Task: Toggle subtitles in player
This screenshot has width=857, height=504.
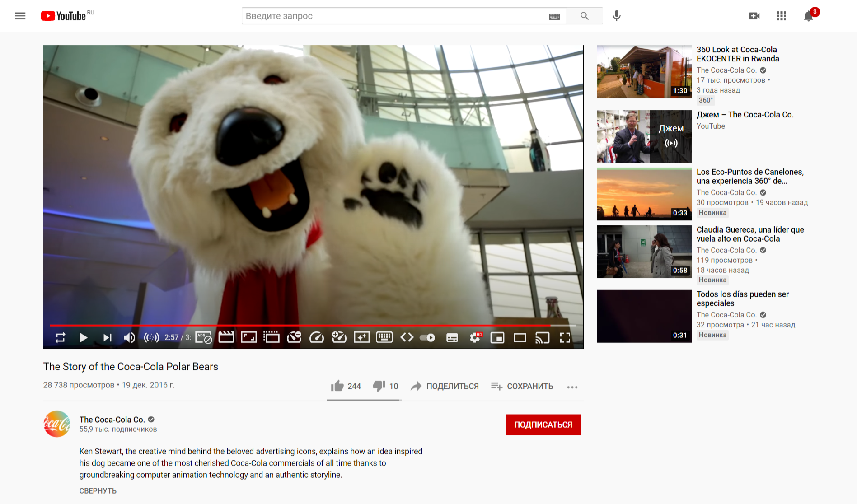Action: tap(452, 338)
